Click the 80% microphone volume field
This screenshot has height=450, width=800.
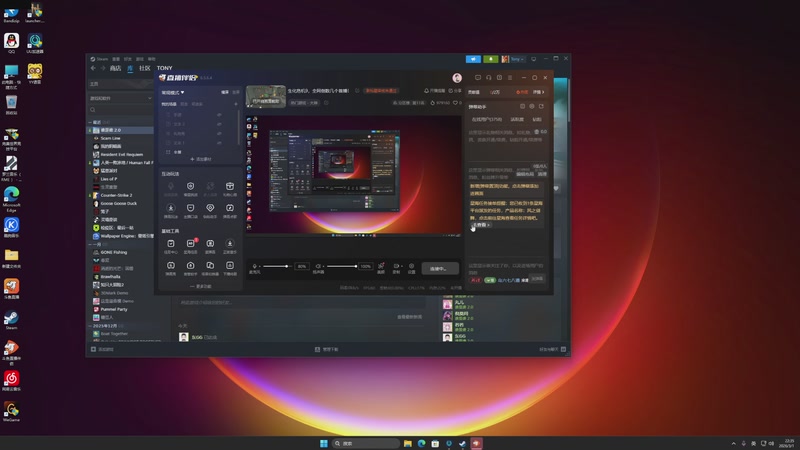click(x=302, y=266)
